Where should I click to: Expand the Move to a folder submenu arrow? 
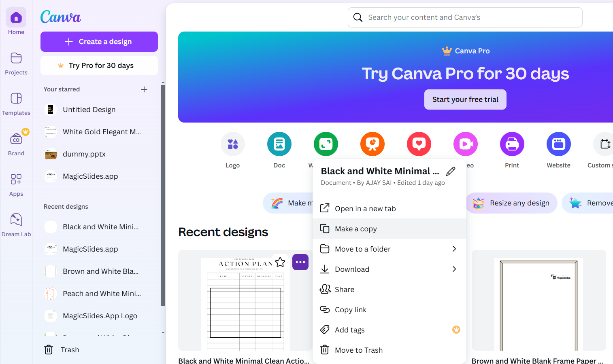454,249
